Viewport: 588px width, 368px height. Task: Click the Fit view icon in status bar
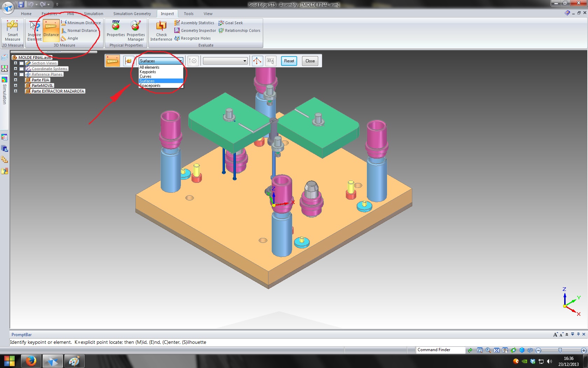pyautogui.click(x=497, y=350)
